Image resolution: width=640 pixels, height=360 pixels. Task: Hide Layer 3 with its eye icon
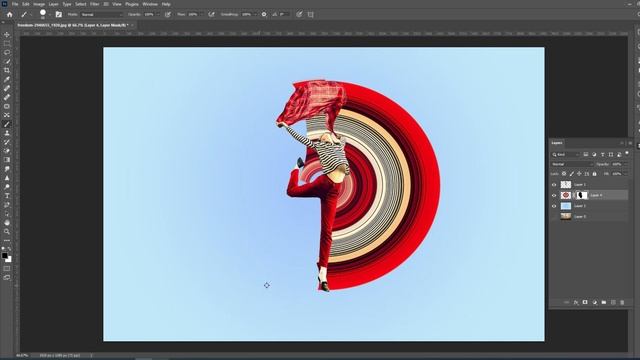554,206
